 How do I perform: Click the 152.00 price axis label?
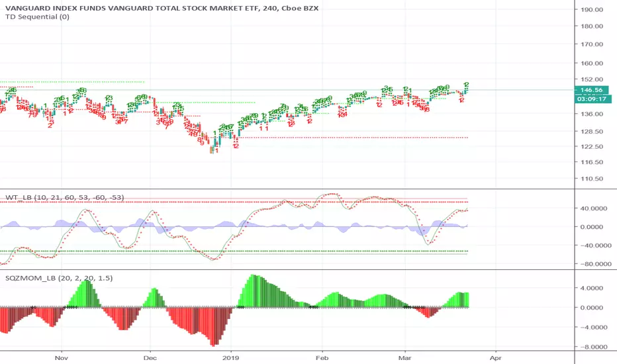click(592, 80)
